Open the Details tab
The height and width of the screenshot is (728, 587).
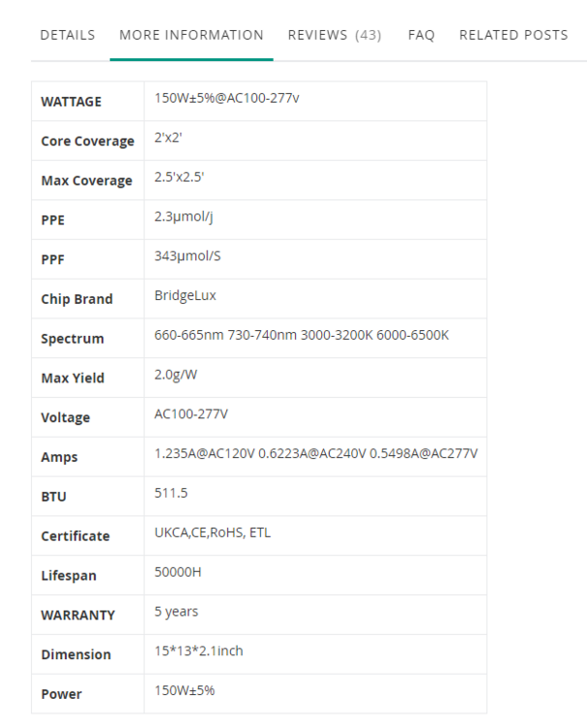point(67,35)
